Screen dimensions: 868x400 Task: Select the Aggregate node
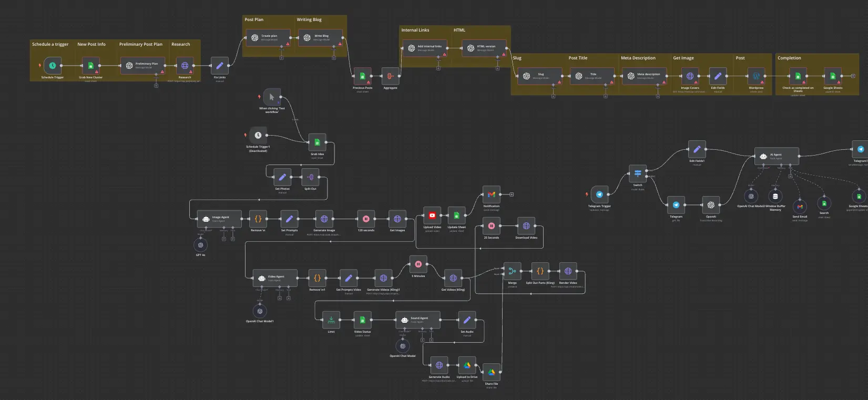pyautogui.click(x=390, y=76)
